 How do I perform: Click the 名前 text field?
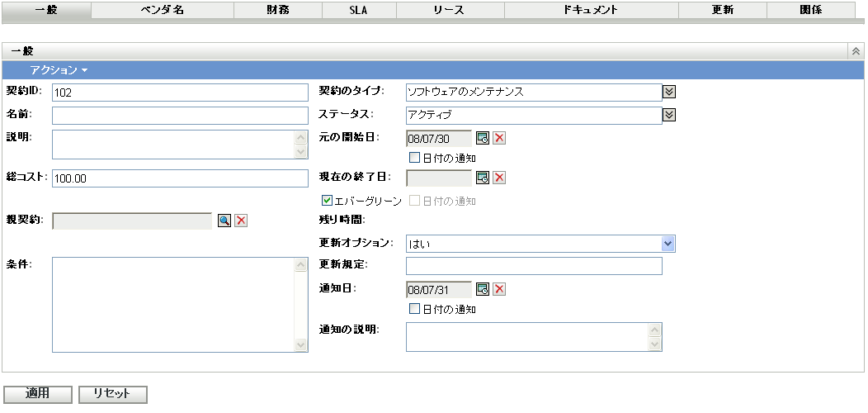point(179,116)
